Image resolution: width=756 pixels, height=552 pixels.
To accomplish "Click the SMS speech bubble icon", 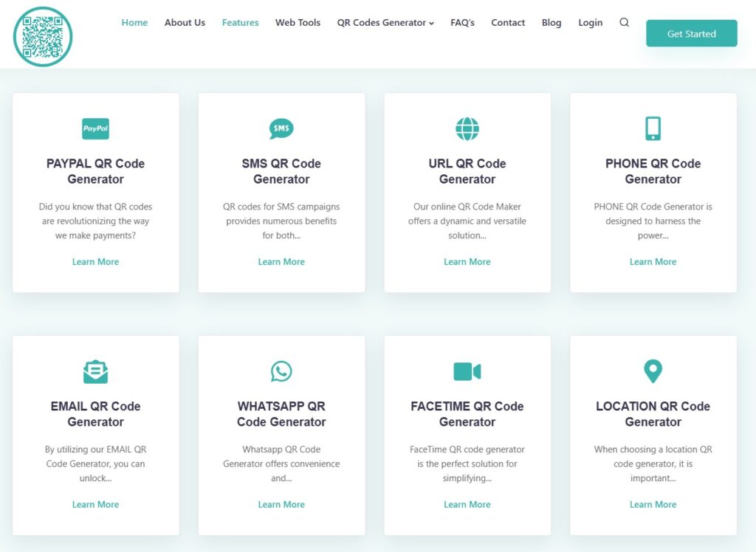I will [x=281, y=128].
